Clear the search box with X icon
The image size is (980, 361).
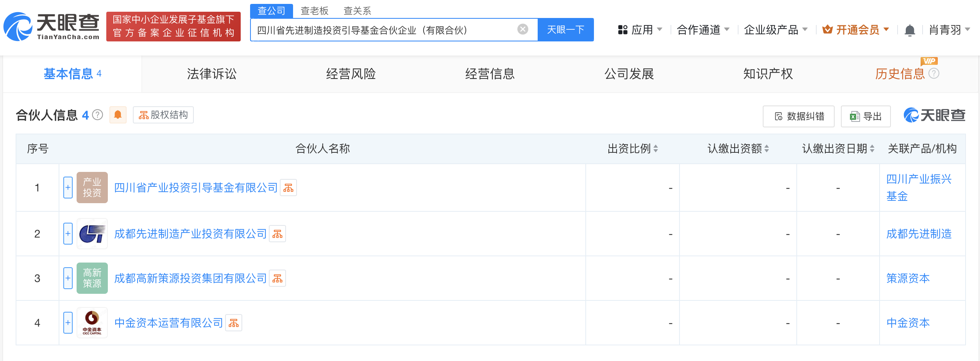click(522, 29)
